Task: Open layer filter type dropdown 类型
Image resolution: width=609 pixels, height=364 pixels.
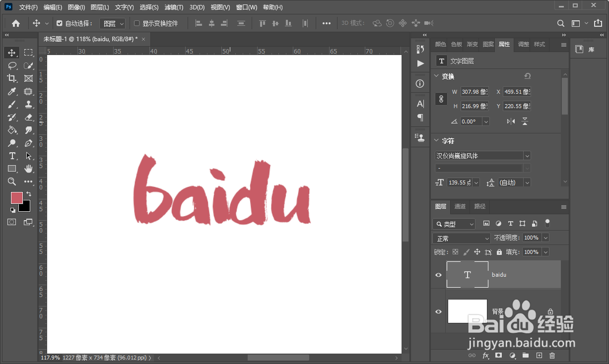Action: pos(454,224)
